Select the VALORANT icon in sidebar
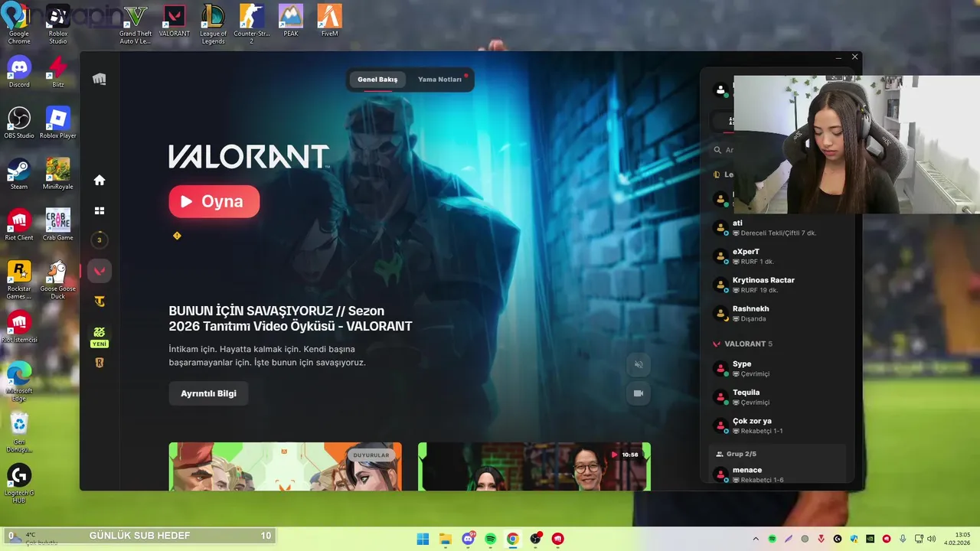The width and height of the screenshot is (980, 551). coord(100,271)
